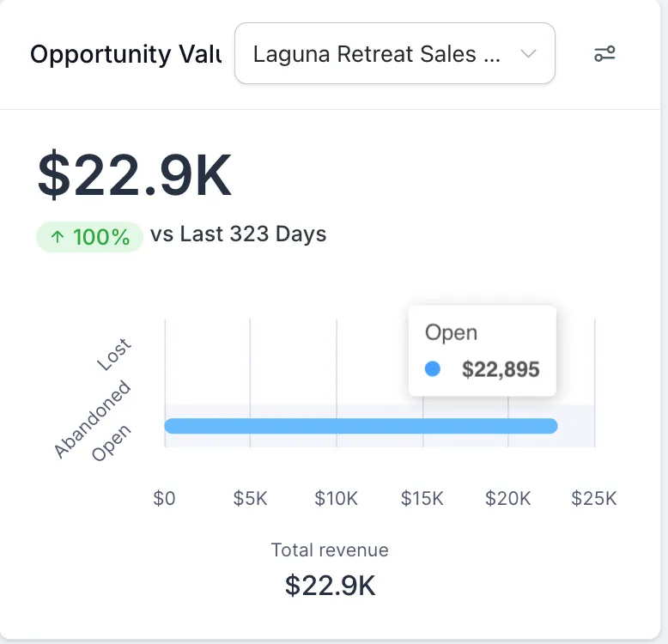668x644 pixels.
Task: Select the Open status axis label
Action: pyautogui.click(x=112, y=442)
